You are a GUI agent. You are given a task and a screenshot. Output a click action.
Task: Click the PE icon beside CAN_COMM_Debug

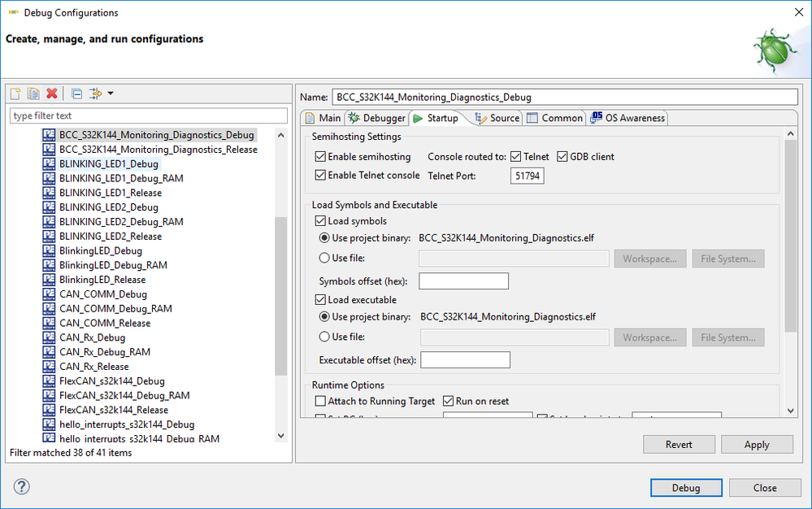(x=49, y=294)
